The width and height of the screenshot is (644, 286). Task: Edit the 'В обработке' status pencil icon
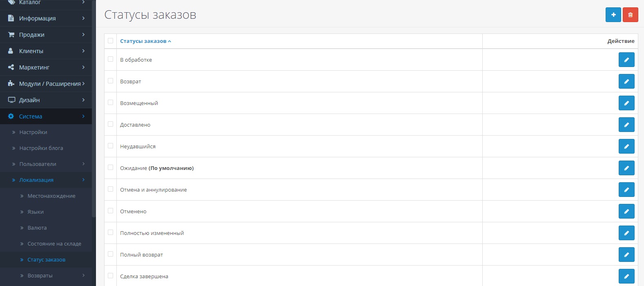(x=626, y=60)
